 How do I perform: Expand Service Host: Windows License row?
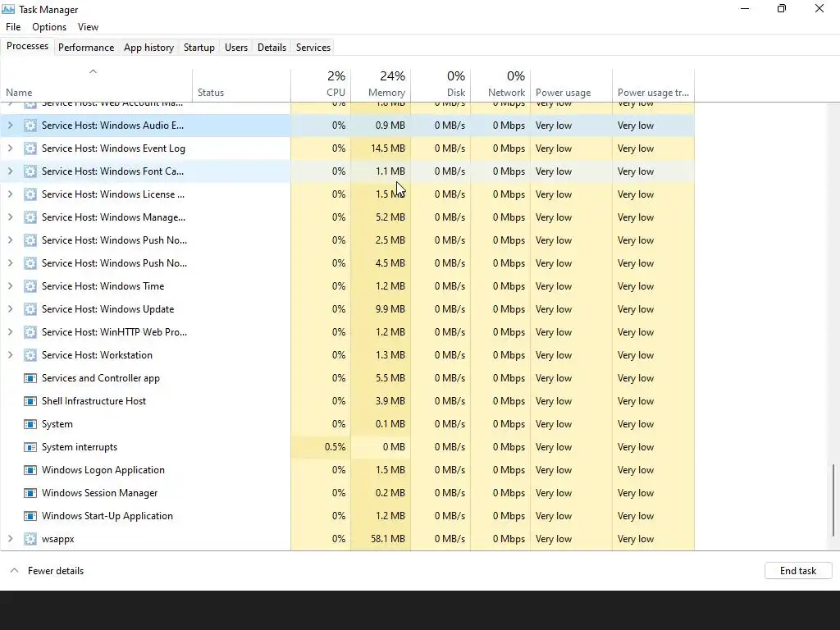click(10, 194)
